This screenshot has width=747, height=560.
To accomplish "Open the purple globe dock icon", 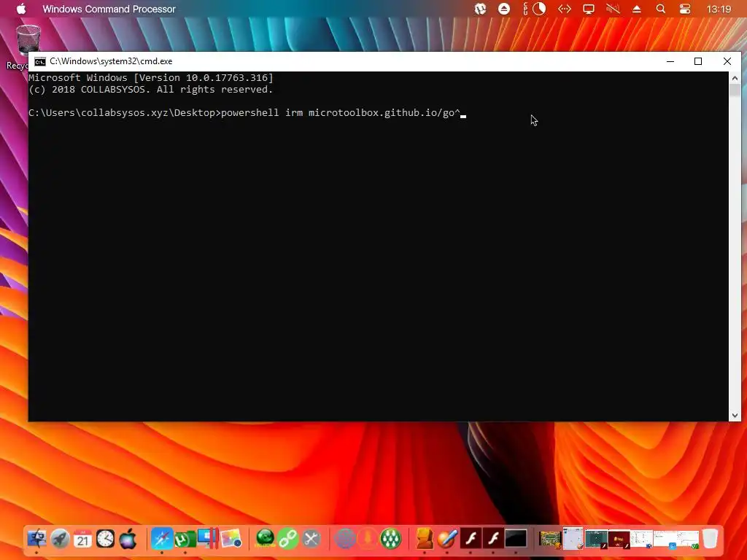I will (345, 539).
